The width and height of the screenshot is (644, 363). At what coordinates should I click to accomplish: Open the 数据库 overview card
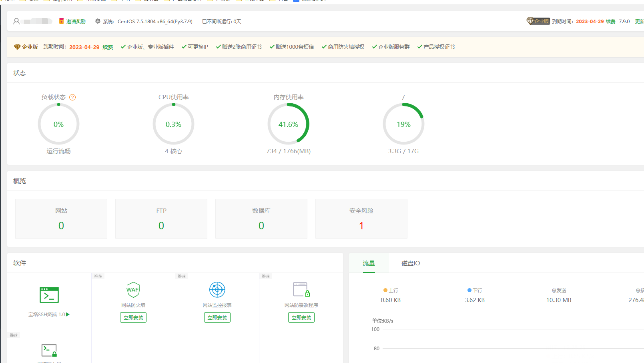point(261,219)
